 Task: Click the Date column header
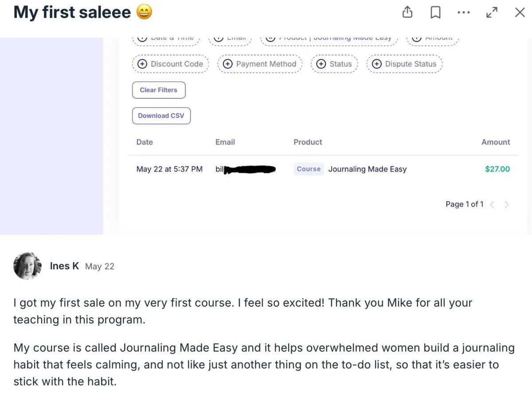(145, 142)
